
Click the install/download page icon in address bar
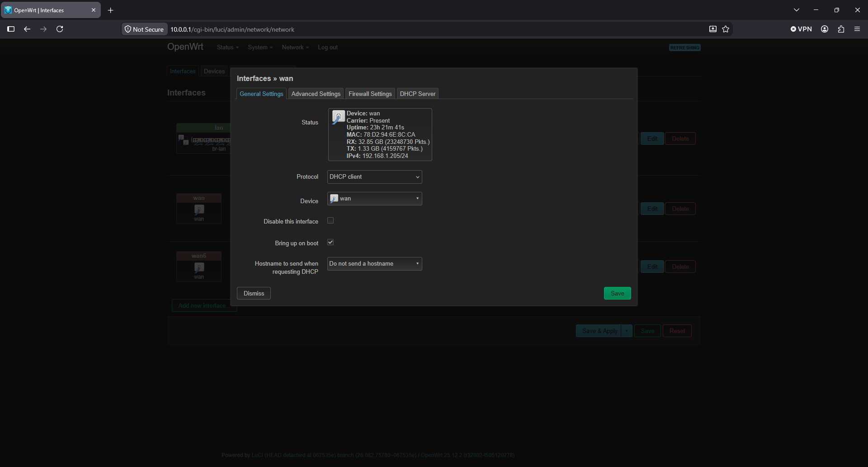[712, 29]
